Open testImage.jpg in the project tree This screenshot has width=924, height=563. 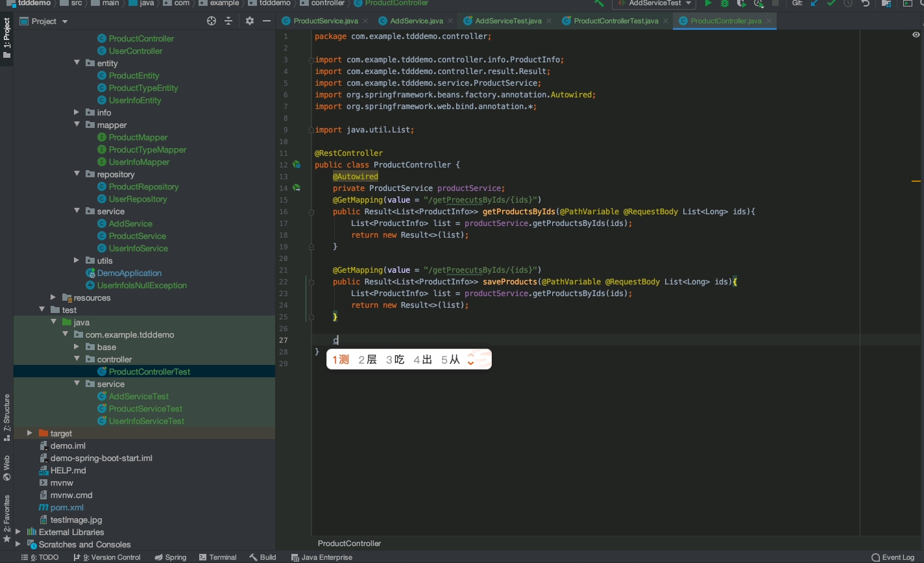(x=76, y=519)
